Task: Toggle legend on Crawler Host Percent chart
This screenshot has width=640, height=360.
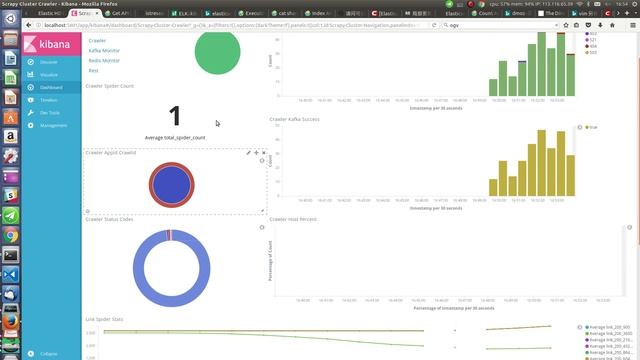Action: (629, 227)
